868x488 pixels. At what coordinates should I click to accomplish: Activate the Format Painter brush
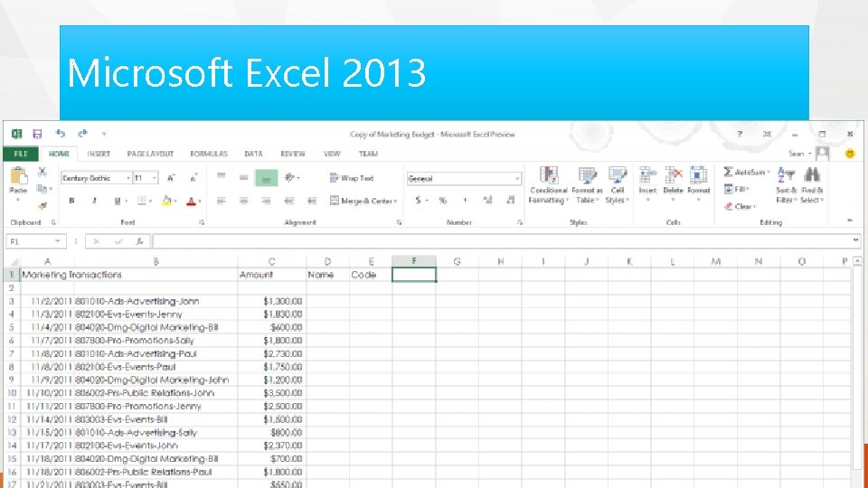(x=42, y=206)
